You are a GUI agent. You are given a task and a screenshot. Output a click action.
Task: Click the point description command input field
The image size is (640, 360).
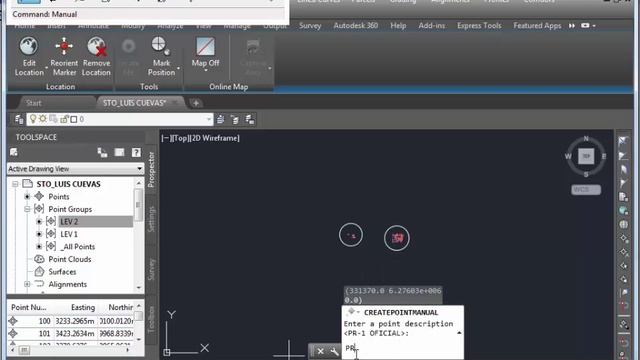pos(402,349)
